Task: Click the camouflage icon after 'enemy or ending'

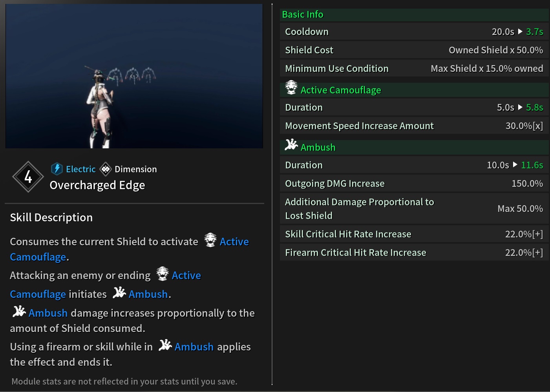Action: pos(162,273)
